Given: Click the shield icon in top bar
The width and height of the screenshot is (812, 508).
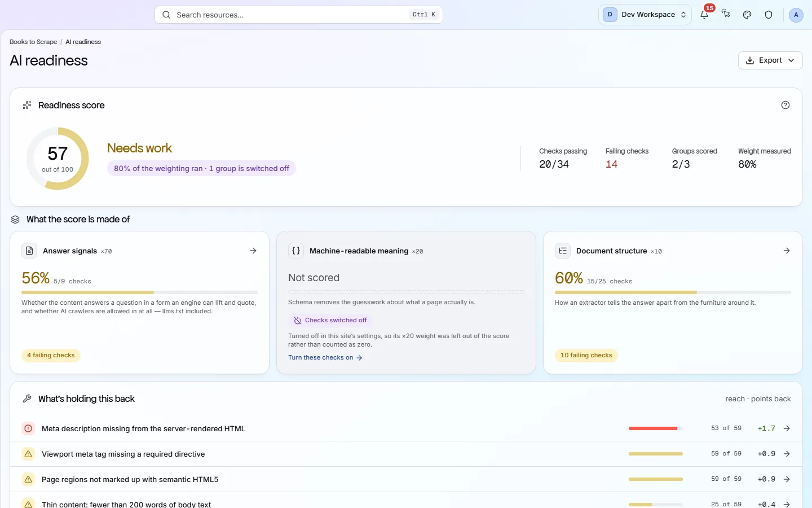Looking at the screenshot, I should (x=769, y=15).
